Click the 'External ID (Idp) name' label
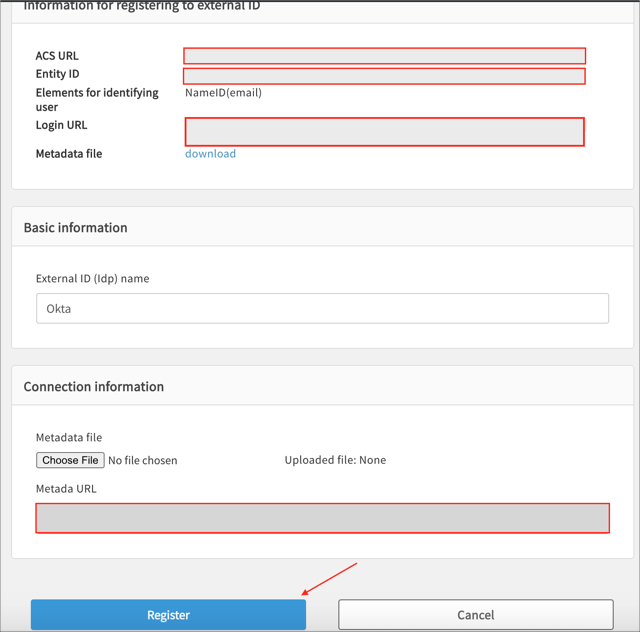Screen dimensions: 640x632 pyautogui.click(x=92, y=278)
